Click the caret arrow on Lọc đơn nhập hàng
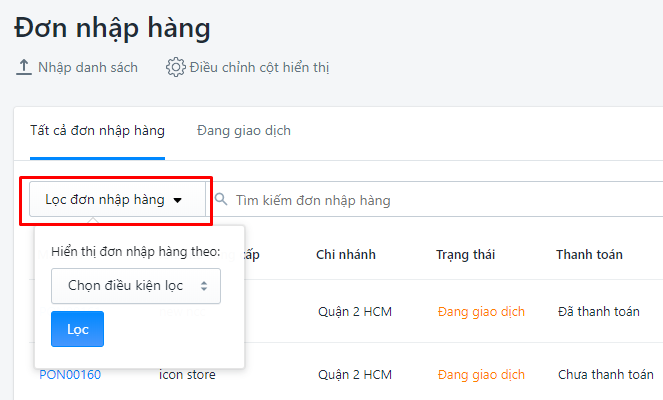Viewport: 663px width, 400px height. [178, 200]
